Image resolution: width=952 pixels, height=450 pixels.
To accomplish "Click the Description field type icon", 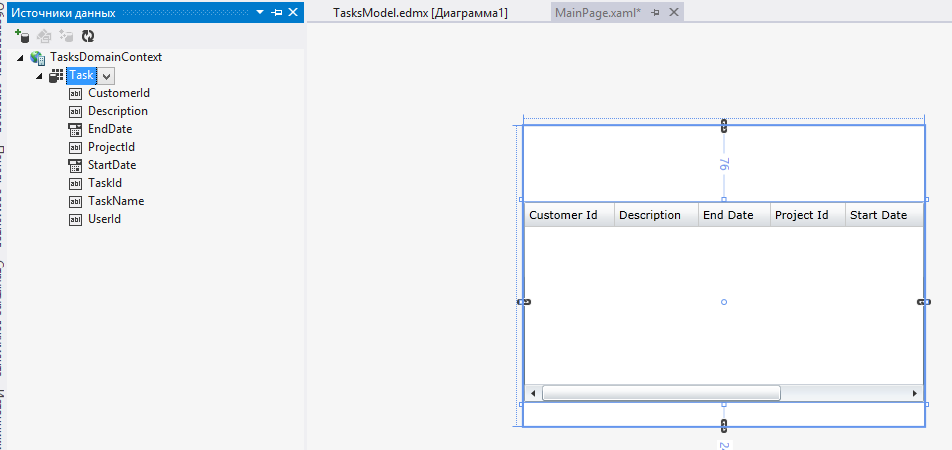I will pos(75,112).
